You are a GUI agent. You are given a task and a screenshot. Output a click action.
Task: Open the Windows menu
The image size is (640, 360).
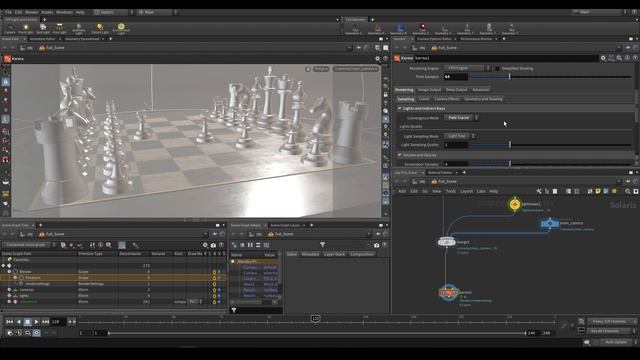click(x=64, y=12)
